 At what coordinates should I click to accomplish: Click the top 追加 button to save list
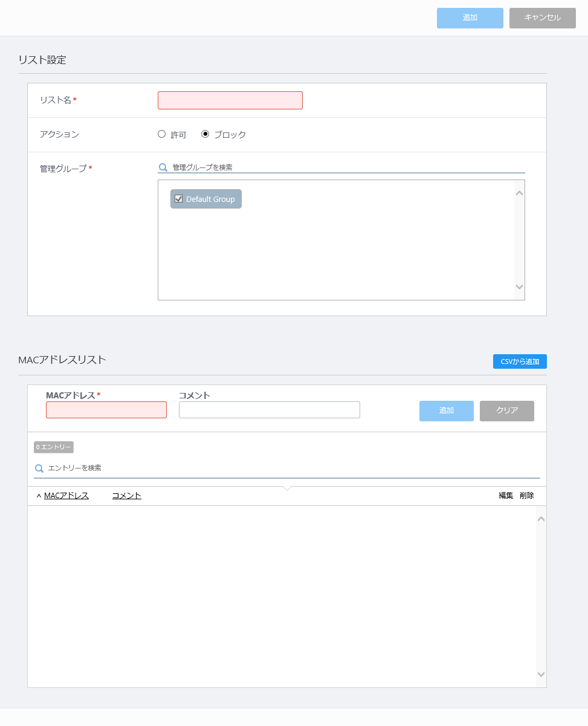click(470, 18)
